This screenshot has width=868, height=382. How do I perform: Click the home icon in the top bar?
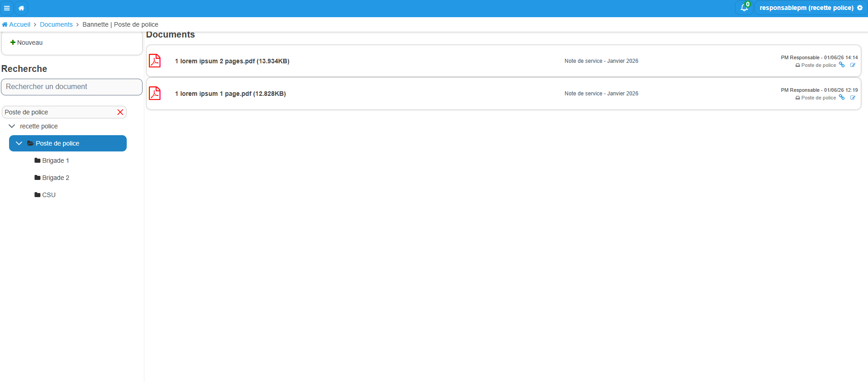pyautogui.click(x=21, y=8)
